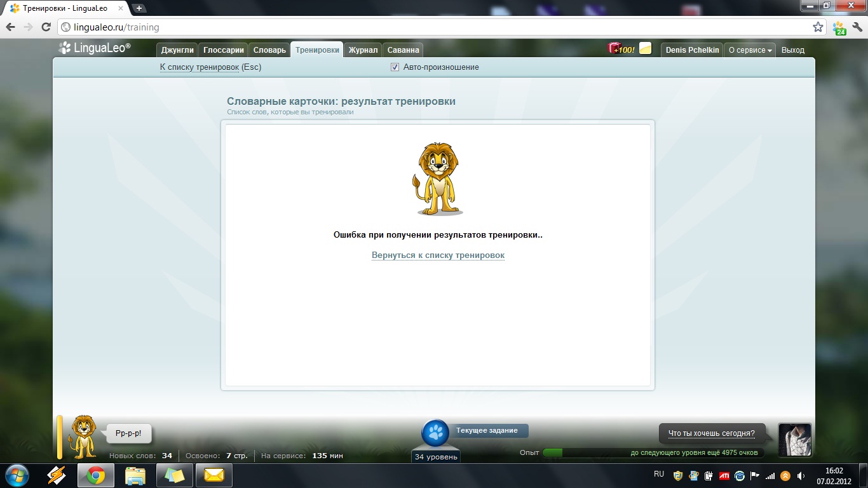Switch to the Глоссарии tab
Viewport: 868px width, 488px height.
[224, 50]
